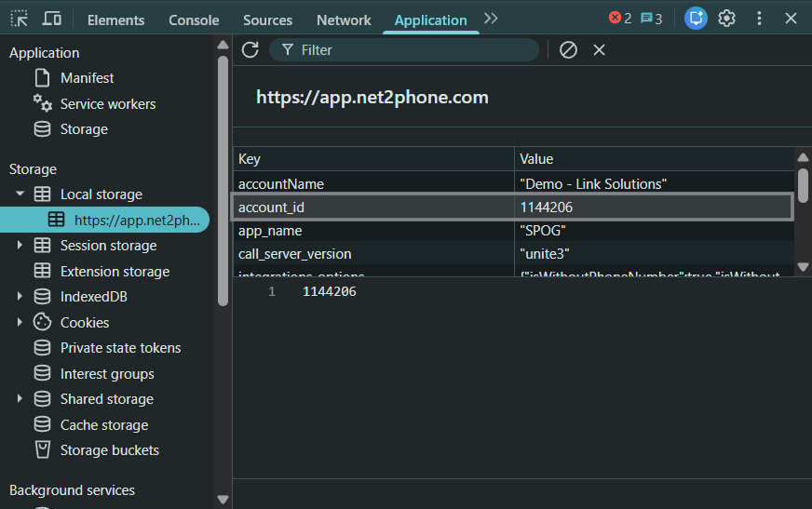Viewport: 812px width, 509px height.
Task: Select the accountName key cell
Action: click(373, 183)
